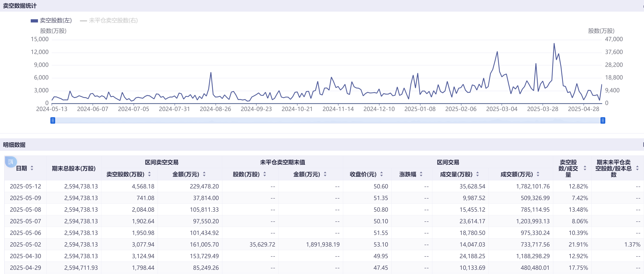Click the 期末总股本(万股) column header

(74, 168)
